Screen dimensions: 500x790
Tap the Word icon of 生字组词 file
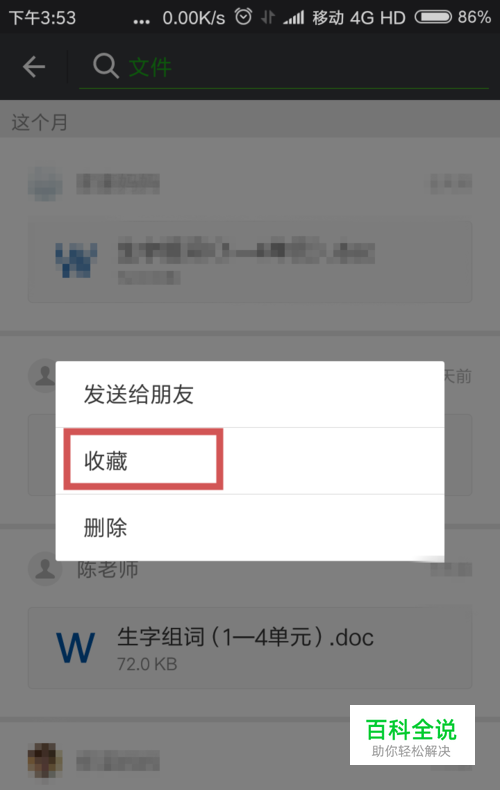click(76, 647)
